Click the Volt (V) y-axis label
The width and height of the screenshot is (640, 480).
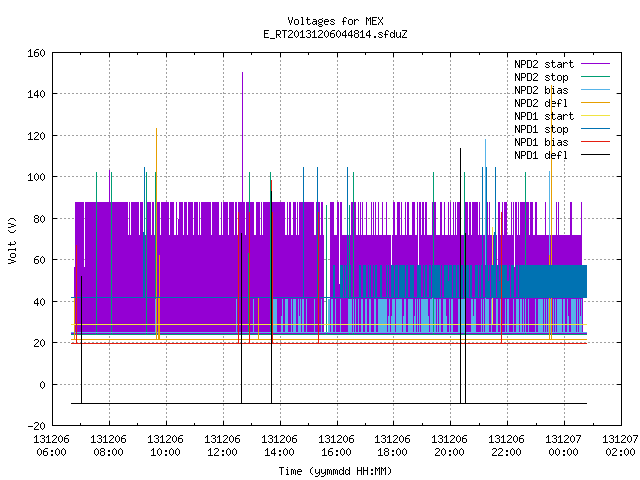[13, 240]
